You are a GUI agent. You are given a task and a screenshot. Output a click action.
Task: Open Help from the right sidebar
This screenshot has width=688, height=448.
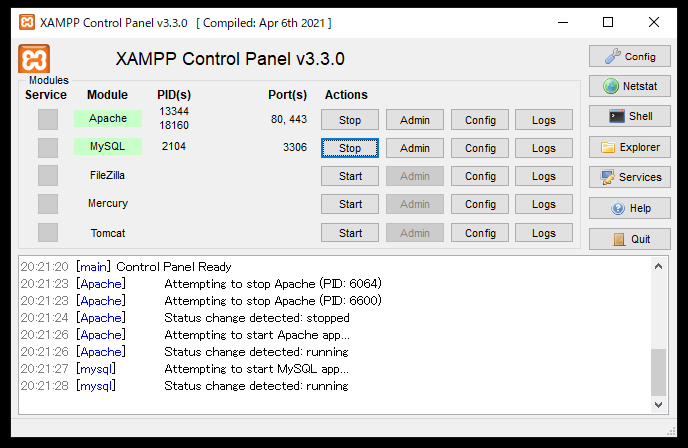coord(629,208)
